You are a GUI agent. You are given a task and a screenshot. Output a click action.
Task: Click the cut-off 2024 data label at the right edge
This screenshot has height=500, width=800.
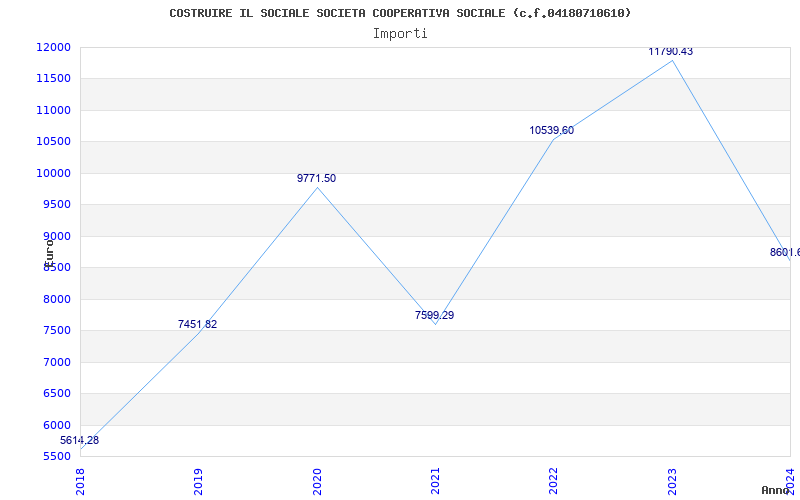click(x=785, y=253)
